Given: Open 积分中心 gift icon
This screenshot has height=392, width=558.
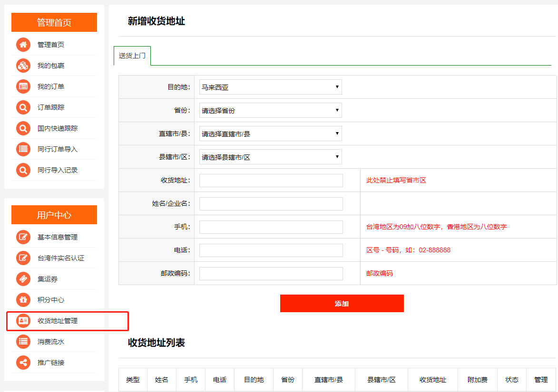Looking at the screenshot, I should (23, 300).
